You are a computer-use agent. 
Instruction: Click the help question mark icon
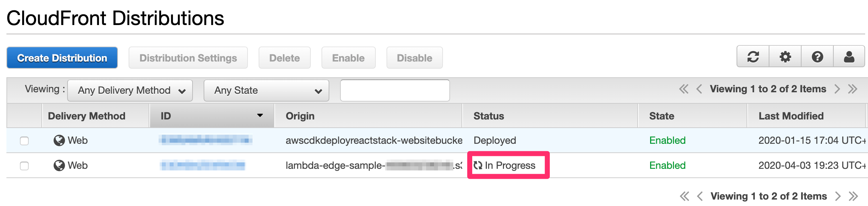point(817,57)
